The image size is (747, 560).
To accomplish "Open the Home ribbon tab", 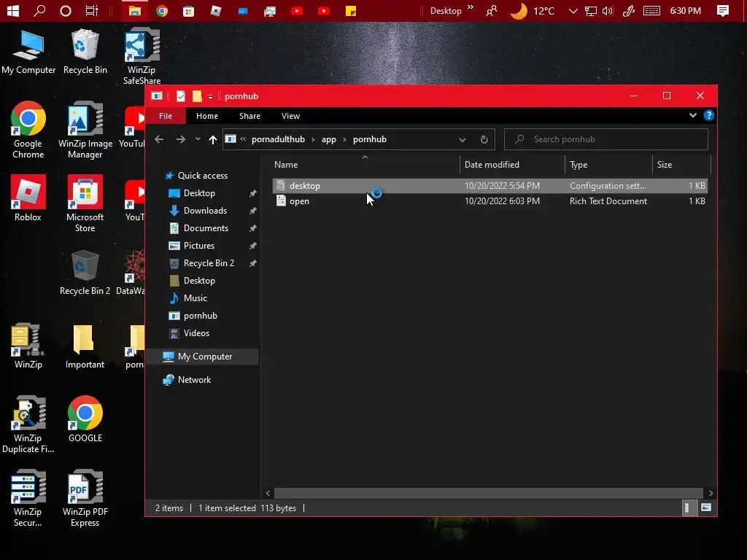I will [x=206, y=116].
